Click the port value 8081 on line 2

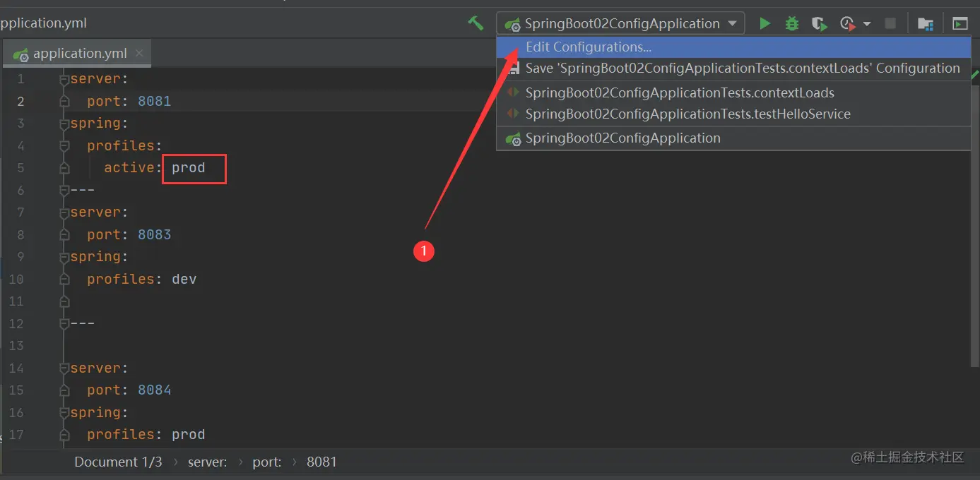click(x=155, y=101)
